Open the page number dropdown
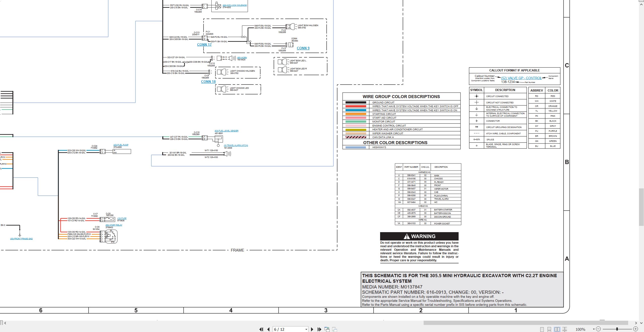644x332 pixels. click(x=306, y=329)
